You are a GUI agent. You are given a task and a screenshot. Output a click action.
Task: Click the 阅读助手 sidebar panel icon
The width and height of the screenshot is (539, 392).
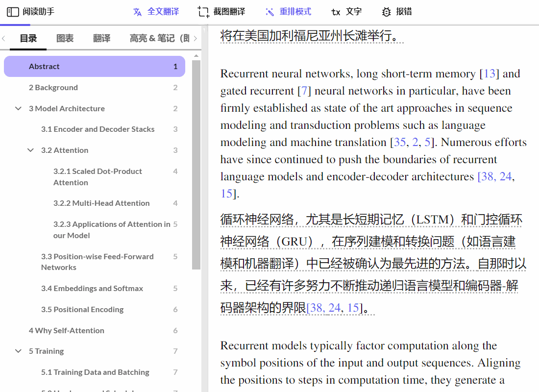pyautogui.click(x=13, y=12)
